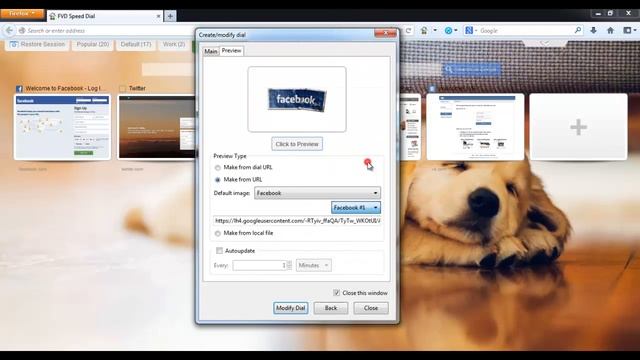Open the Default image Facebook dropdown
The width and height of the screenshot is (640, 360).
pyautogui.click(x=317, y=193)
